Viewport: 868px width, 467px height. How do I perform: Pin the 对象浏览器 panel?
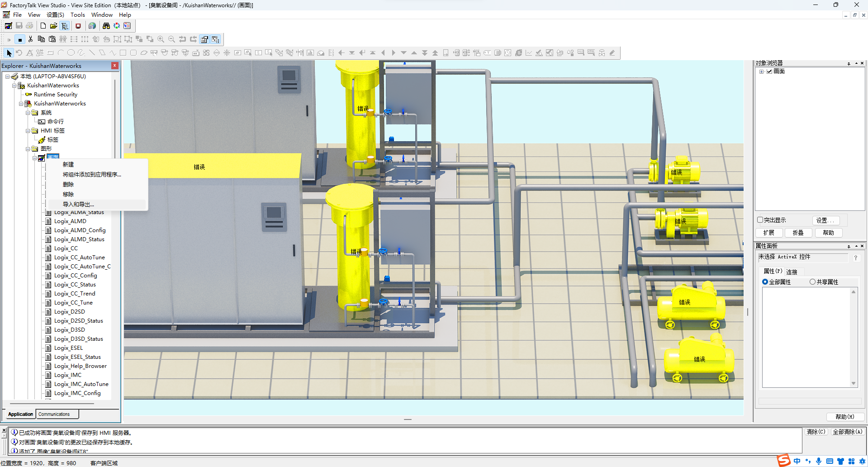click(x=849, y=63)
